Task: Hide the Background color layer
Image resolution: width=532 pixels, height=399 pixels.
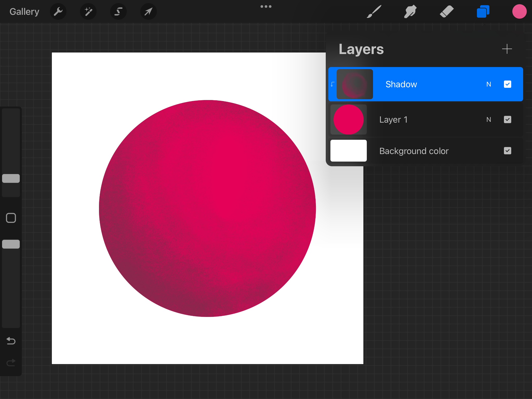Action: 507,151
